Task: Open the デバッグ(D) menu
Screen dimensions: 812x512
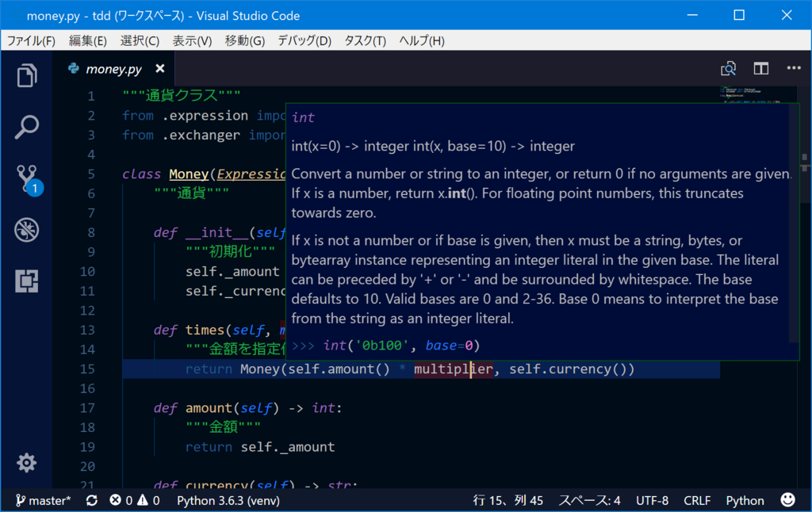Action: click(304, 40)
